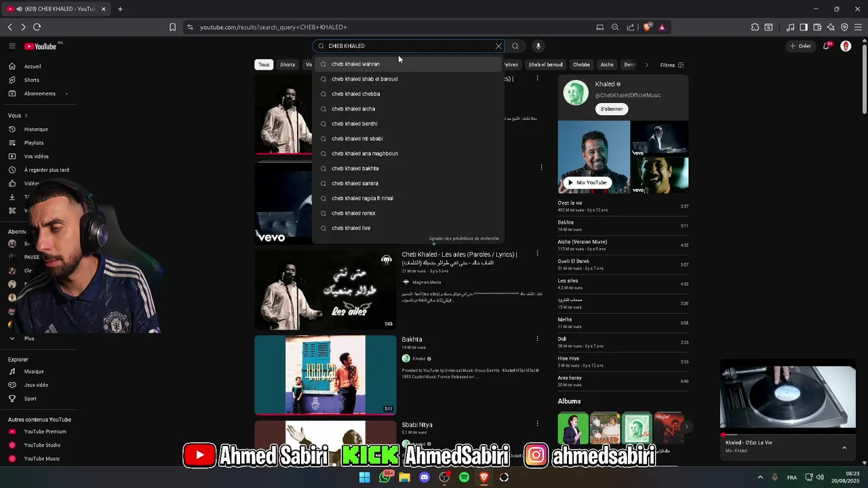Choose suggestion cheb khaled samira
This screenshot has width=868, height=488.
point(408,183)
